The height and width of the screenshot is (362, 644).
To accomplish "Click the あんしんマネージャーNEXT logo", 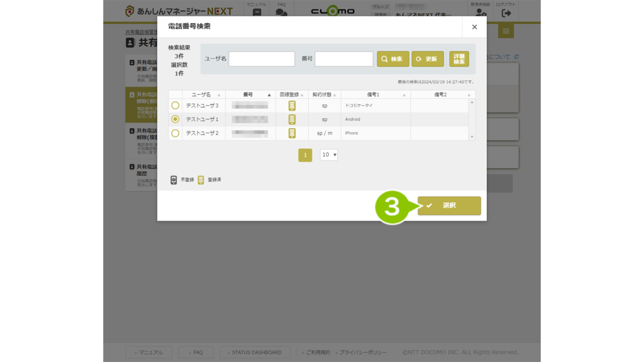I will tap(179, 11).
